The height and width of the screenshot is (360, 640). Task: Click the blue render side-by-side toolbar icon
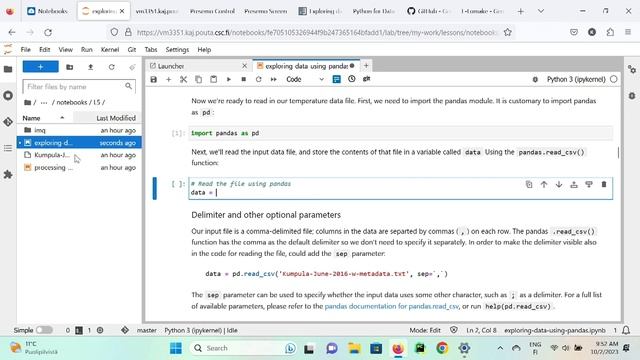point(336,79)
